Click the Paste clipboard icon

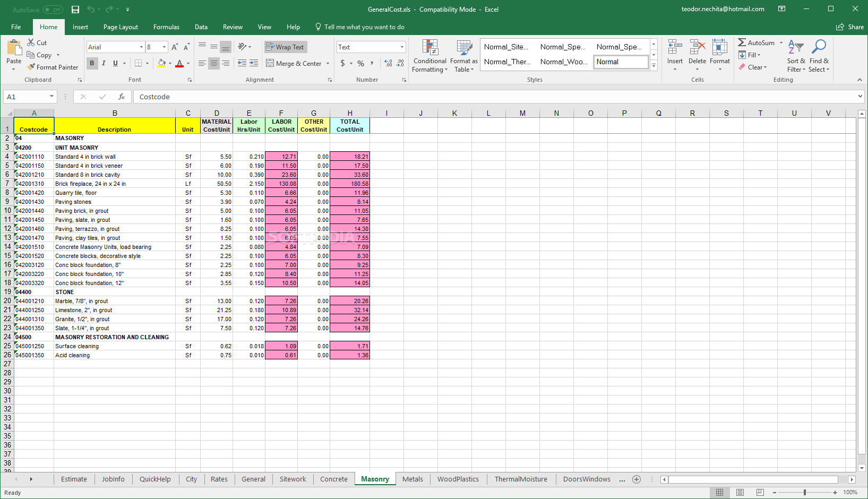click(14, 48)
